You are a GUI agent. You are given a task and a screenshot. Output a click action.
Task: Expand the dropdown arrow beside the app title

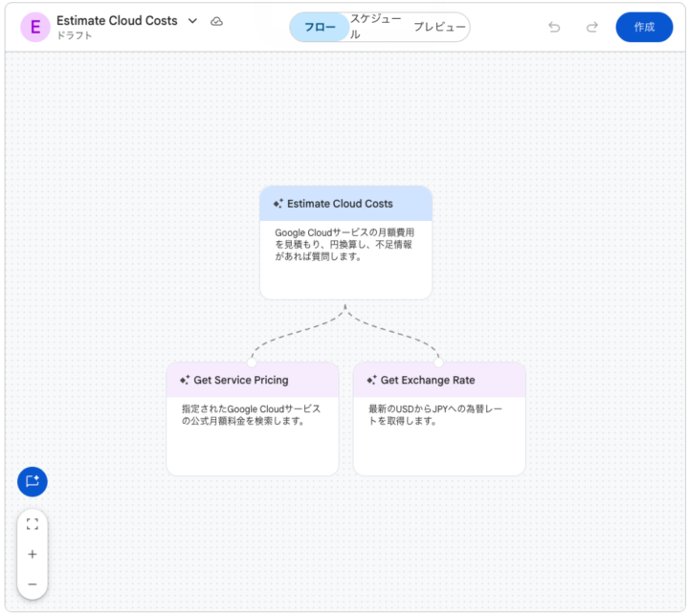(x=192, y=21)
